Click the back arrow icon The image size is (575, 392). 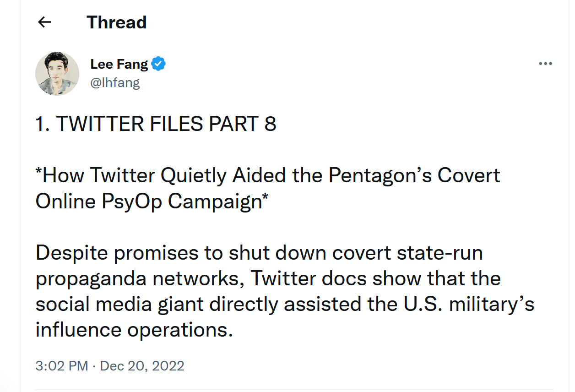click(44, 22)
